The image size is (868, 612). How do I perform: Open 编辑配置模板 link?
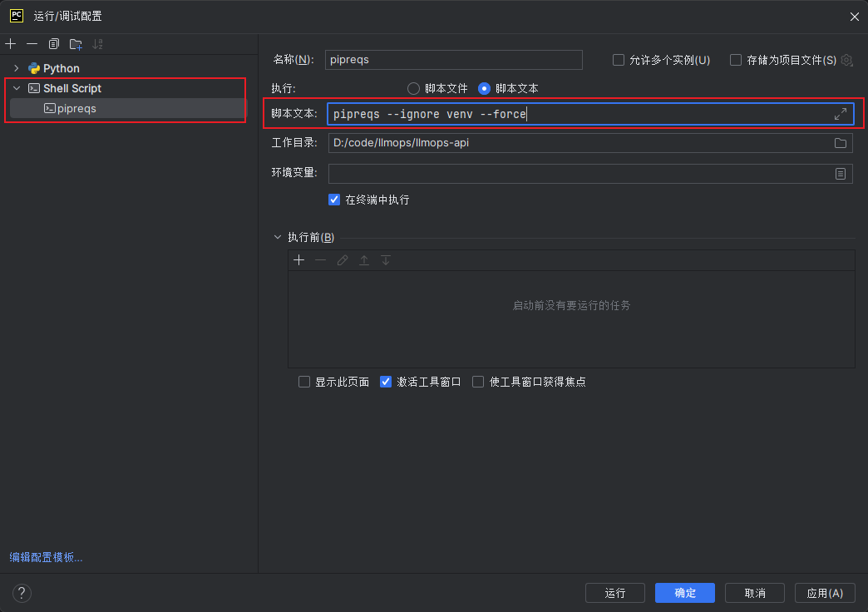(46, 557)
